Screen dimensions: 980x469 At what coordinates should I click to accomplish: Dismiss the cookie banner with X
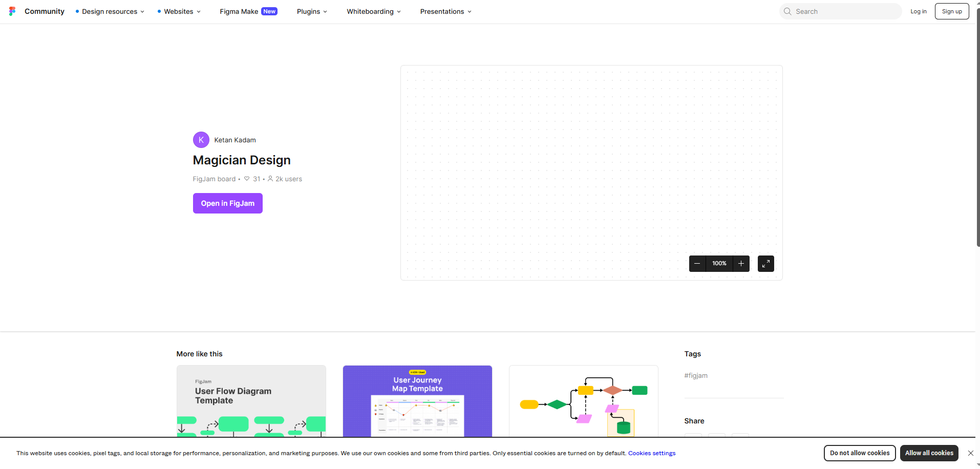(970, 453)
